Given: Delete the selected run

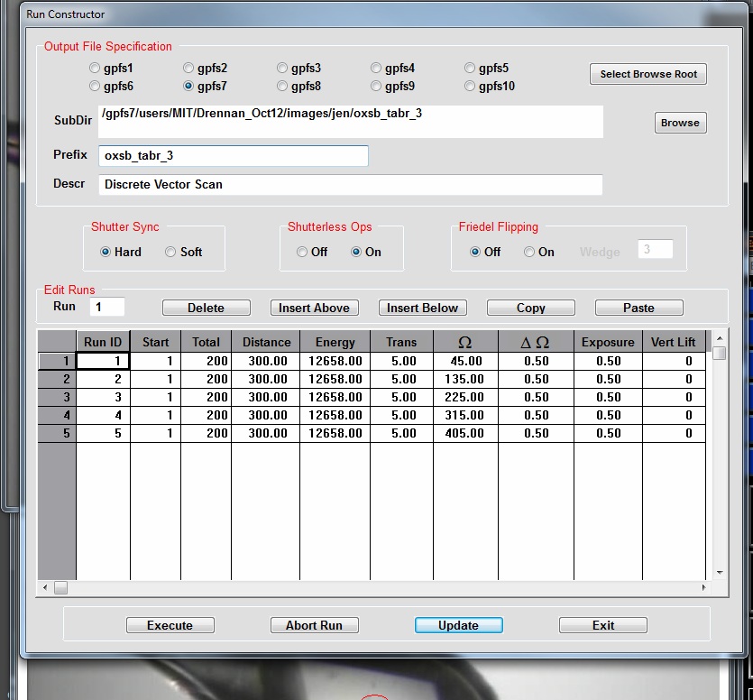Looking at the screenshot, I should [206, 308].
